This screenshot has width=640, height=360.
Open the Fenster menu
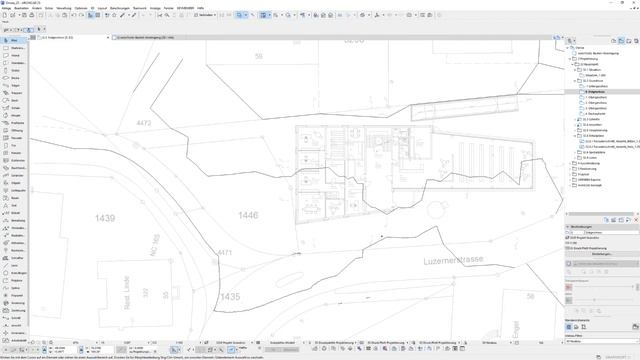[169, 8]
